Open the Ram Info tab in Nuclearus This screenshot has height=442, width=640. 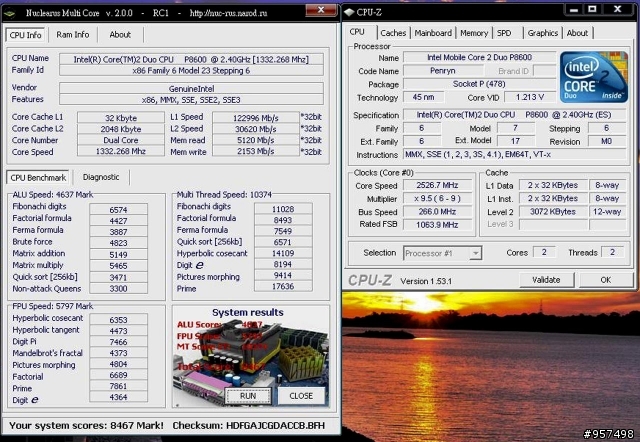click(x=73, y=35)
